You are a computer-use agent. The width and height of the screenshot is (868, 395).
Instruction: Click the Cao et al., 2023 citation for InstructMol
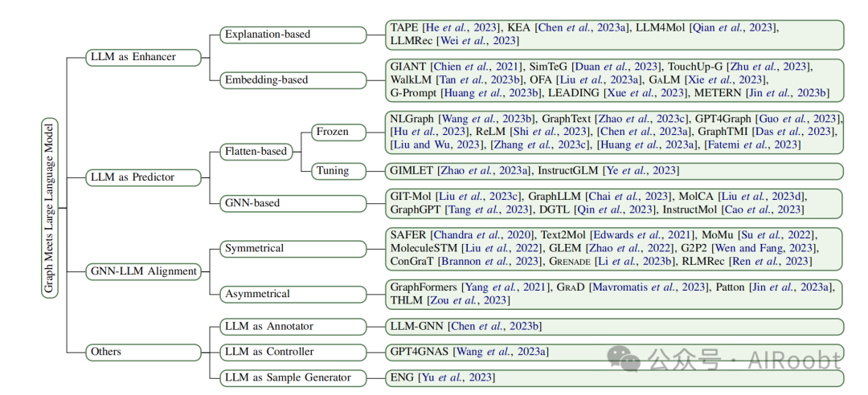(x=764, y=209)
